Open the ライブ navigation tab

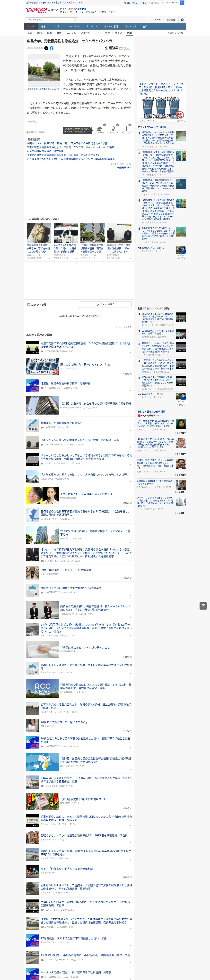(56, 27)
